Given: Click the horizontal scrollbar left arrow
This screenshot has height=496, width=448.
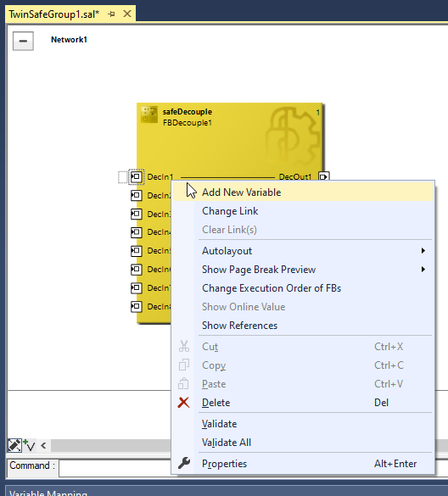Looking at the screenshot, I should coord(43,446).
